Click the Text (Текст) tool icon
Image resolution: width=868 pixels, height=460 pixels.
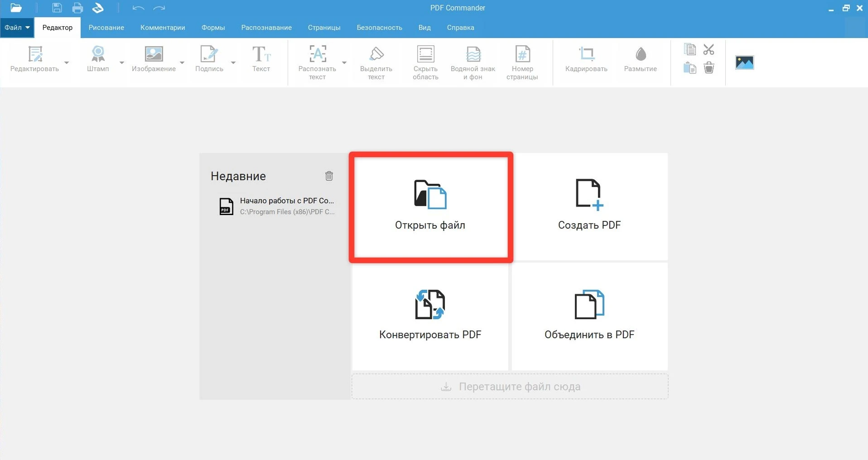tap(261, 54)
